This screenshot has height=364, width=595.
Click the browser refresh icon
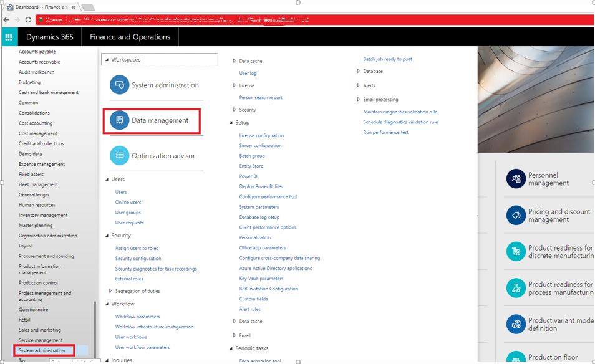28,19
